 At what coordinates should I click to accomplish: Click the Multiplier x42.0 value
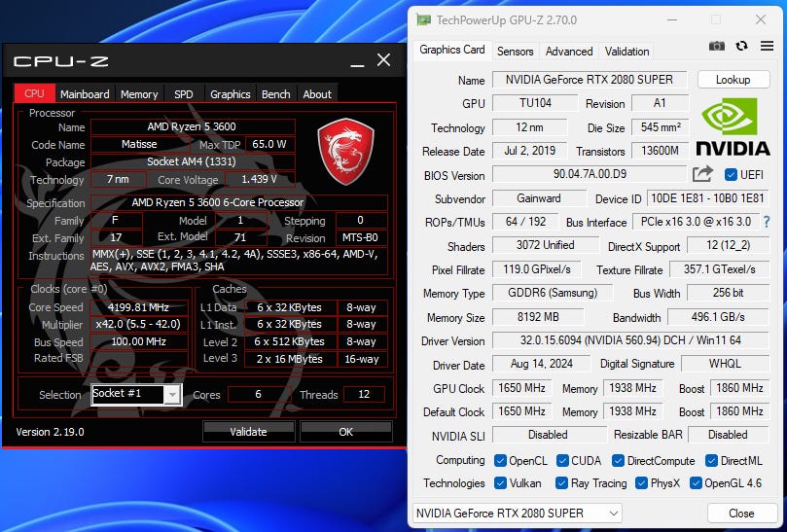(x=138, y=324)
